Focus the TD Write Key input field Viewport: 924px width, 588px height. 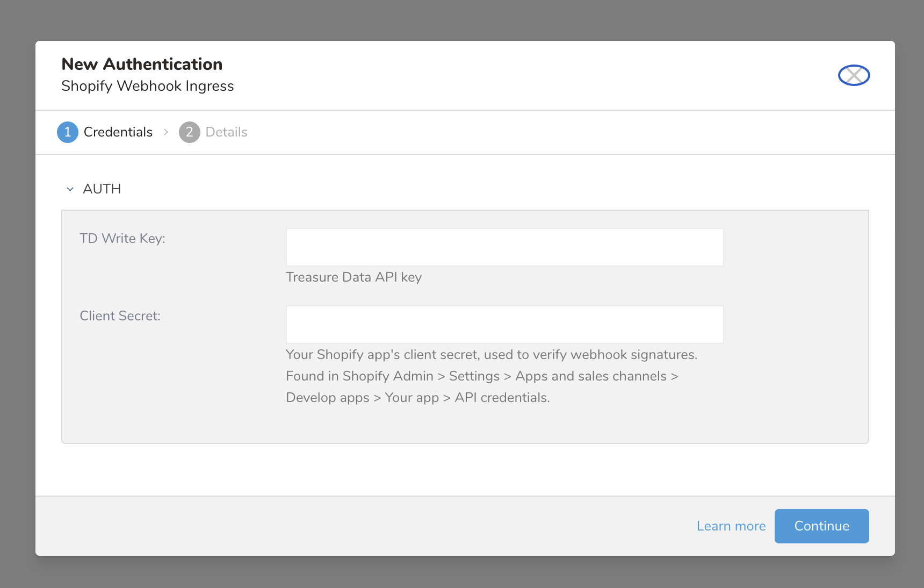pyautogui.click(x=504, y=247)
